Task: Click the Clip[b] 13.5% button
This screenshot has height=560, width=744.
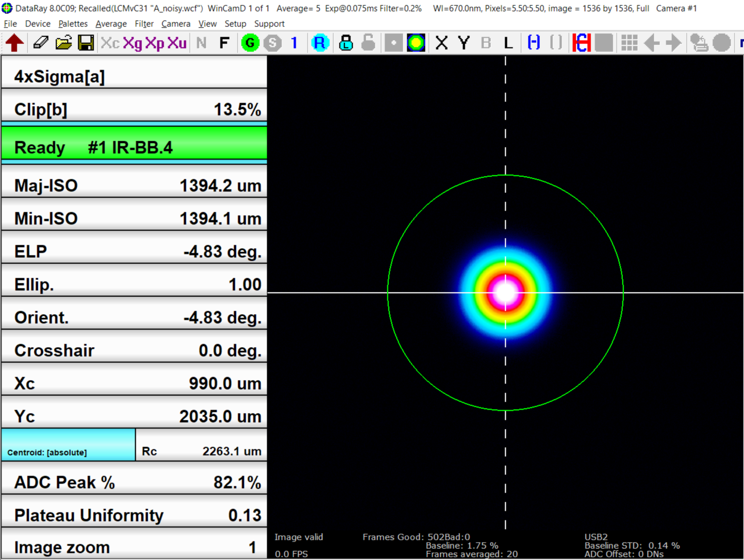Action: coord(134,106)
